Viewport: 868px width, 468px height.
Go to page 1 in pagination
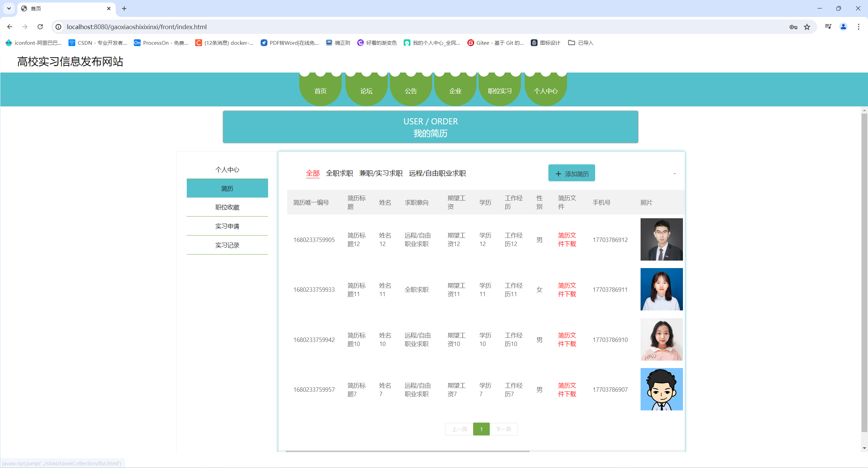coord(481,429)
